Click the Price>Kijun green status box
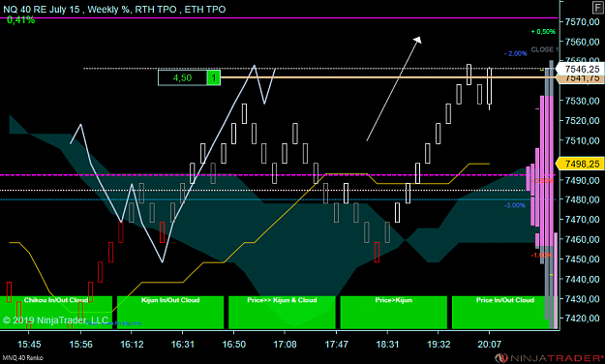605x364 pixels. (394, 313)
